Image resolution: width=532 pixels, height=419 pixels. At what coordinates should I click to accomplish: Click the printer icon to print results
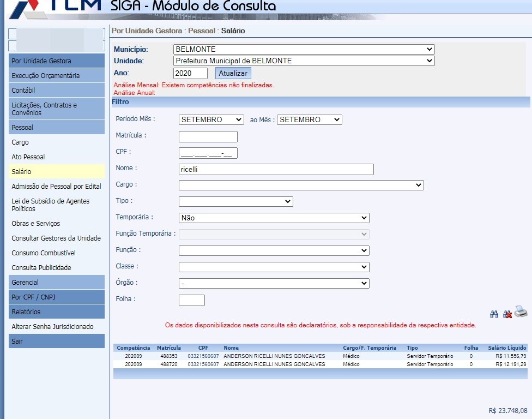(521, 312)
